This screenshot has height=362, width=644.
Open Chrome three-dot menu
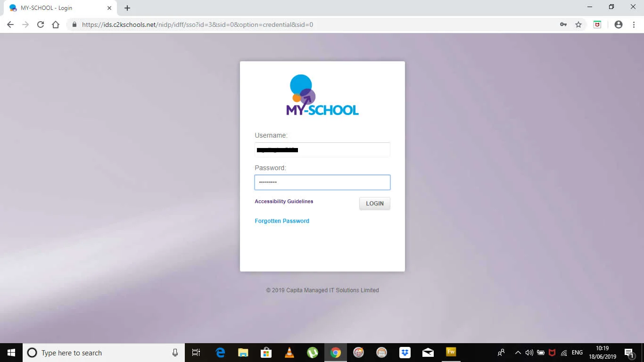tap(633, 25)
